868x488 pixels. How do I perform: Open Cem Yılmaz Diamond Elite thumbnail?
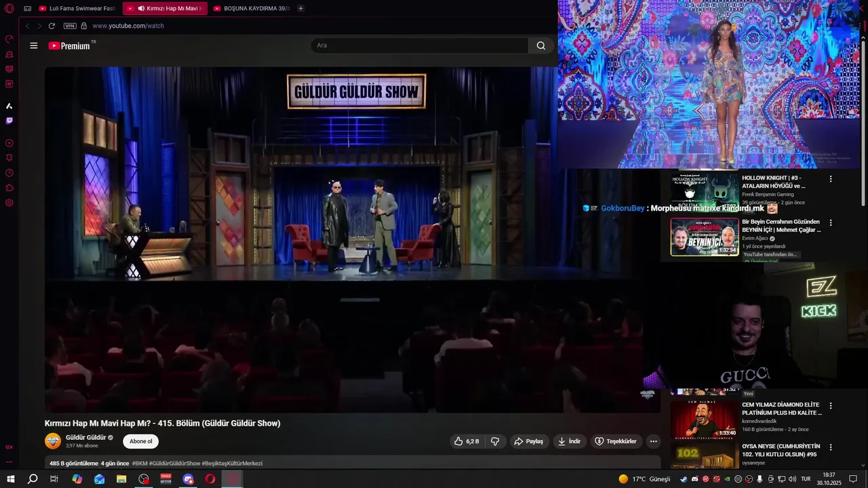click(x=705, y=420)
